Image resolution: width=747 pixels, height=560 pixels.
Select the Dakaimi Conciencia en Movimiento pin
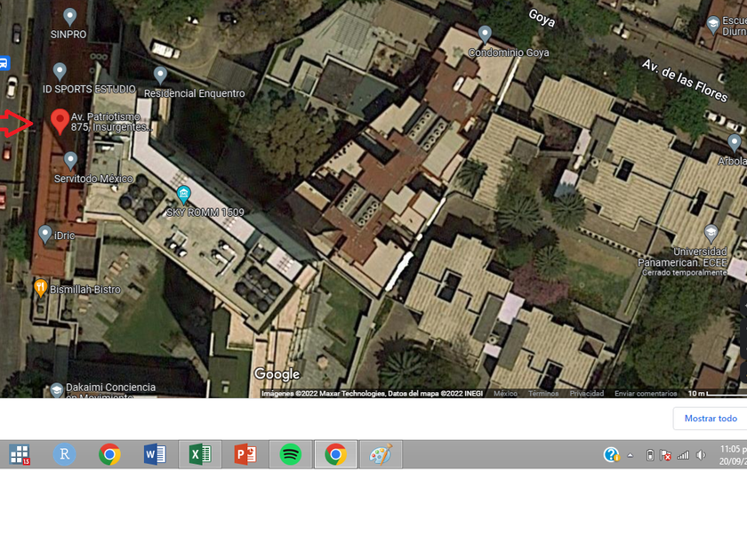coord(57,389)
